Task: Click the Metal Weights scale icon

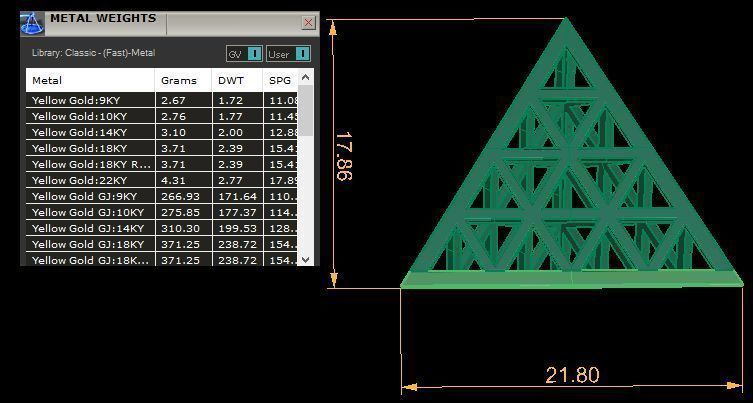Action: click(x=32, y=24)
